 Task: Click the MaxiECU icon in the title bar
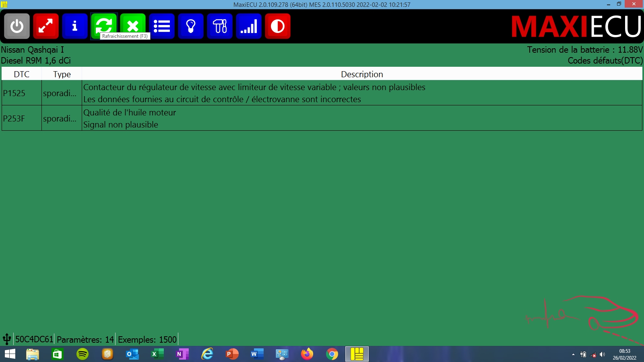(4, 4)
